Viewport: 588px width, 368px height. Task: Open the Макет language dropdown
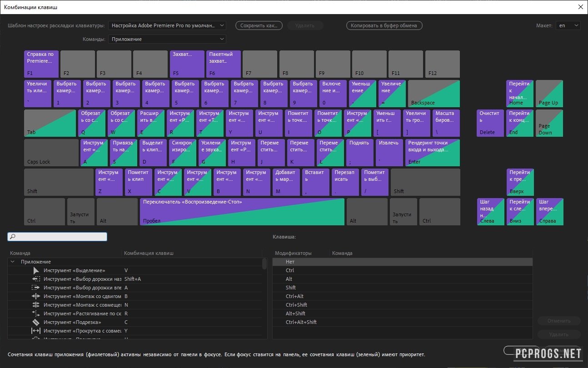(x=568, y=25)
